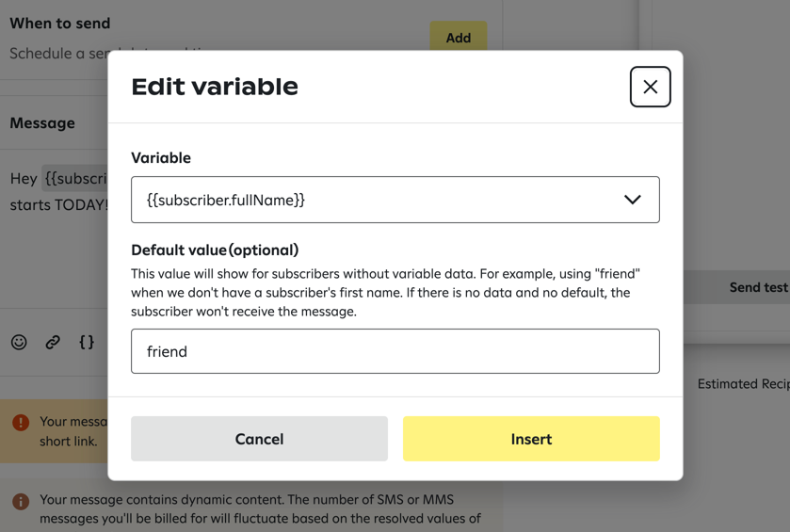This screenshot has width=790, height=532.
Task: Open the subscriber.fullName variable selector
Action: [x=377, y=200]
